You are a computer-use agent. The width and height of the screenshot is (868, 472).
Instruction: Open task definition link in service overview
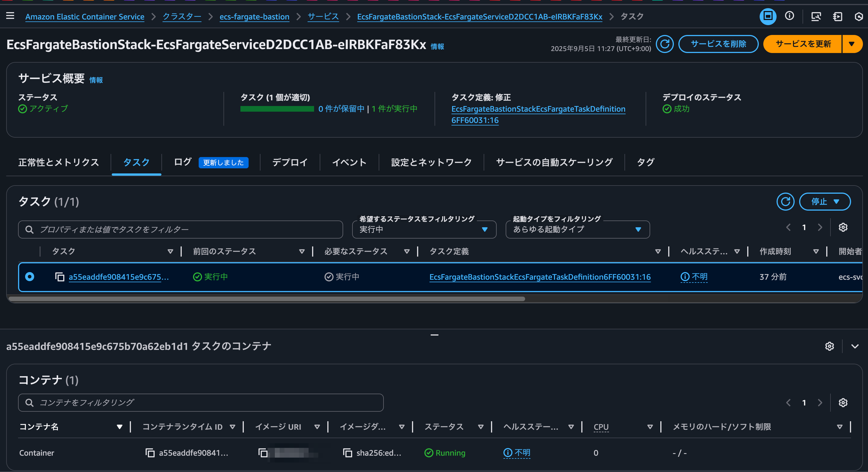pyautogui.click(x=538, y=114)
